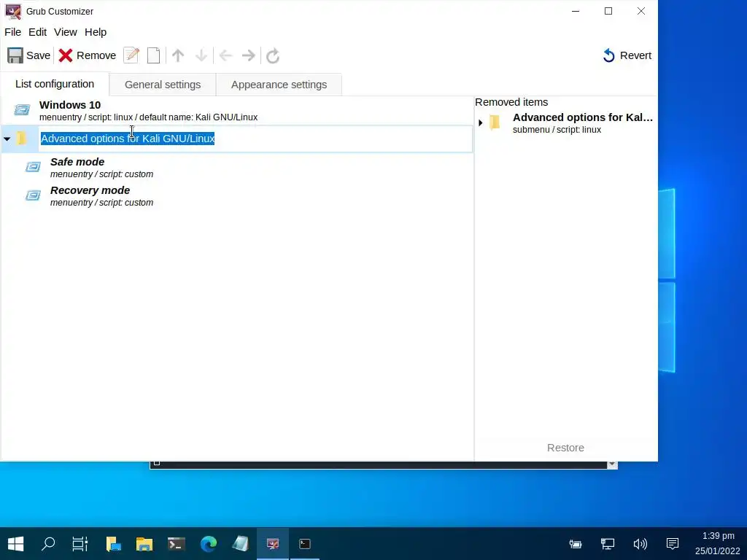Click the left arrow to remove from submenu

225,55
